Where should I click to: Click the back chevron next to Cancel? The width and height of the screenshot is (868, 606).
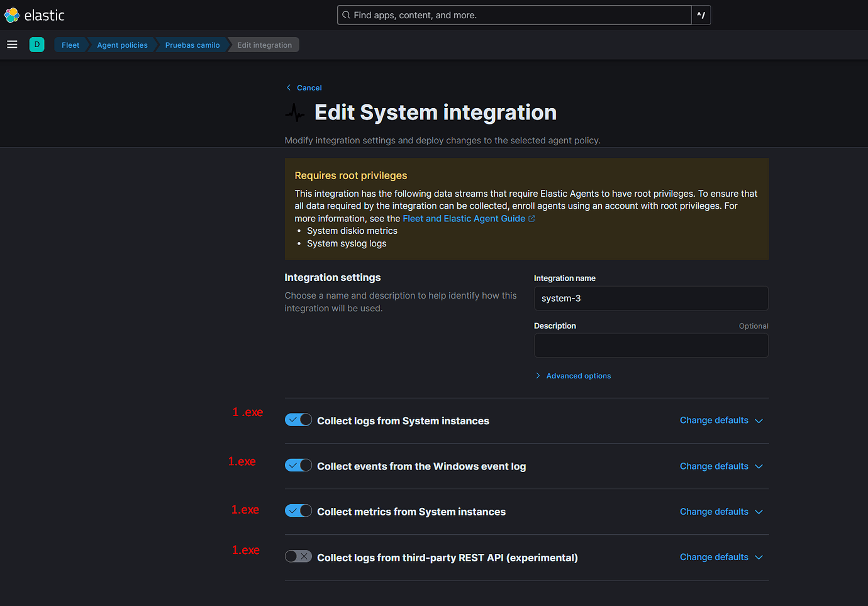coord(289,87)
